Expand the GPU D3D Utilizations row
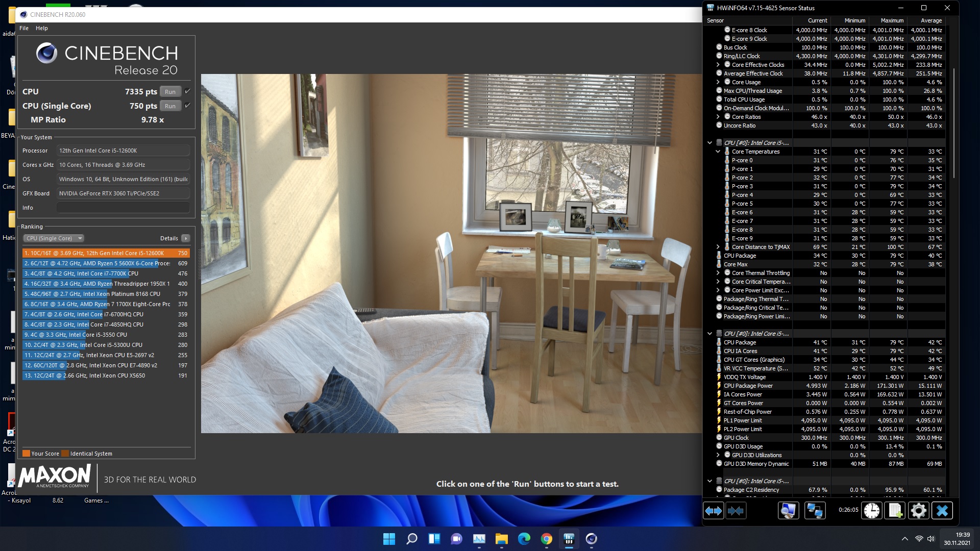This screenshot has width=980, height=551. (718, 455)
